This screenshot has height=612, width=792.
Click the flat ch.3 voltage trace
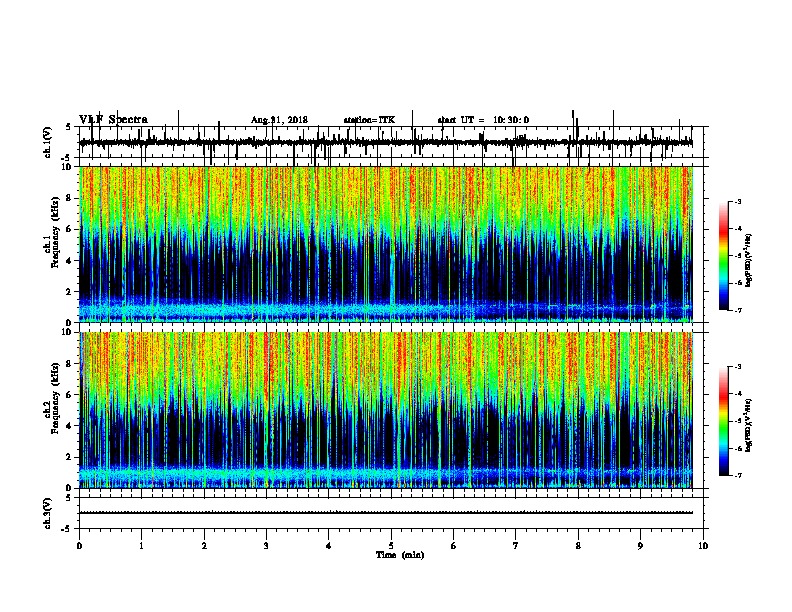point(386,513)
